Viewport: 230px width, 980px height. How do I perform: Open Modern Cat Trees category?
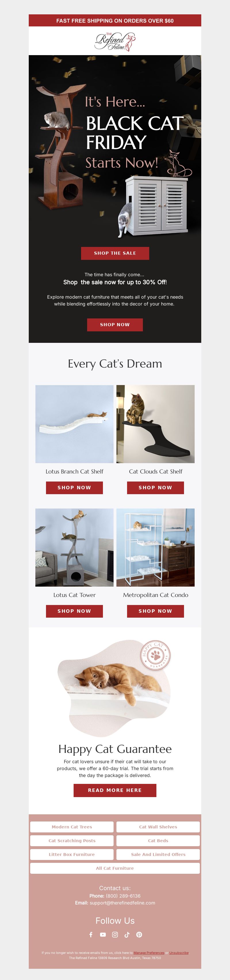[x=72, y=827]
